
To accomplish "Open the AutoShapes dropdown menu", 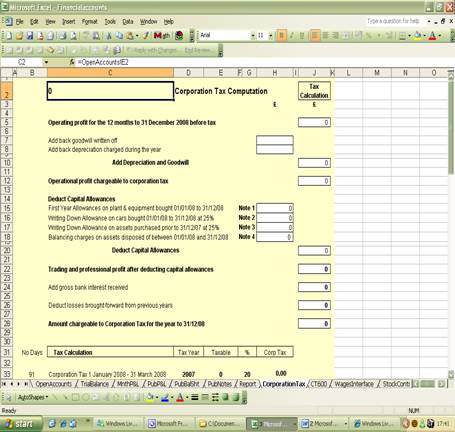I will (33, 397).
